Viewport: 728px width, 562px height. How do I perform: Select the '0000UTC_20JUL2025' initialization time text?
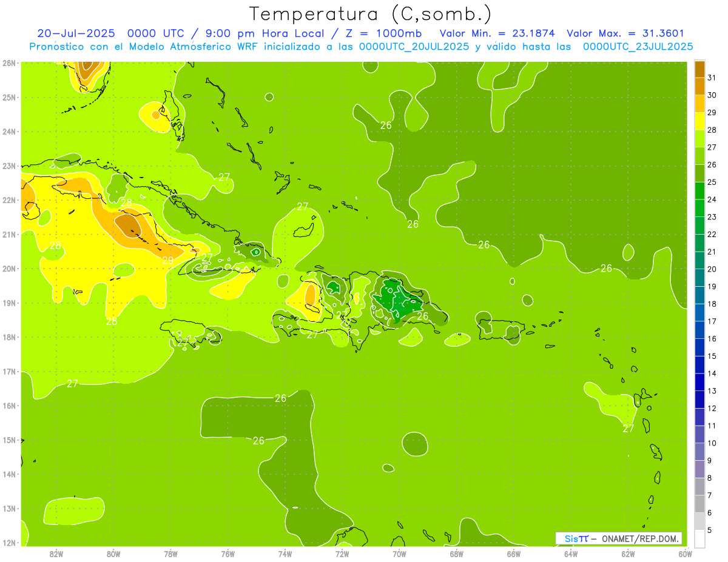[414, 47]
